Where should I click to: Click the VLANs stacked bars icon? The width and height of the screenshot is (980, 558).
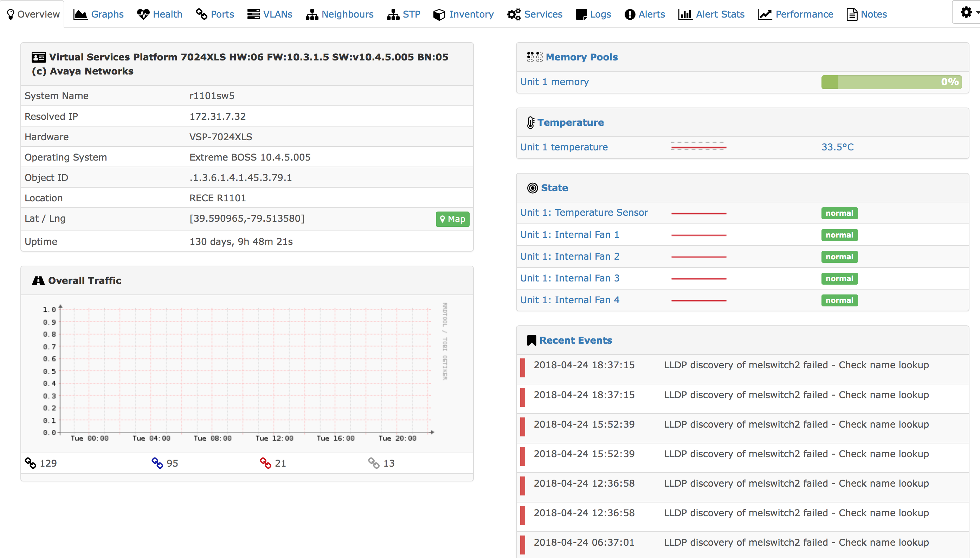tap(253, 14)
